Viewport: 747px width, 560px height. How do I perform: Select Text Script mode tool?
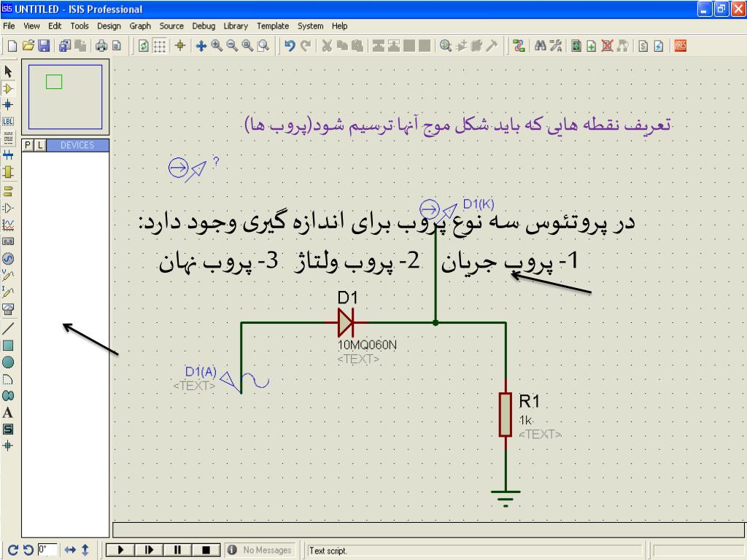point(8,138)
